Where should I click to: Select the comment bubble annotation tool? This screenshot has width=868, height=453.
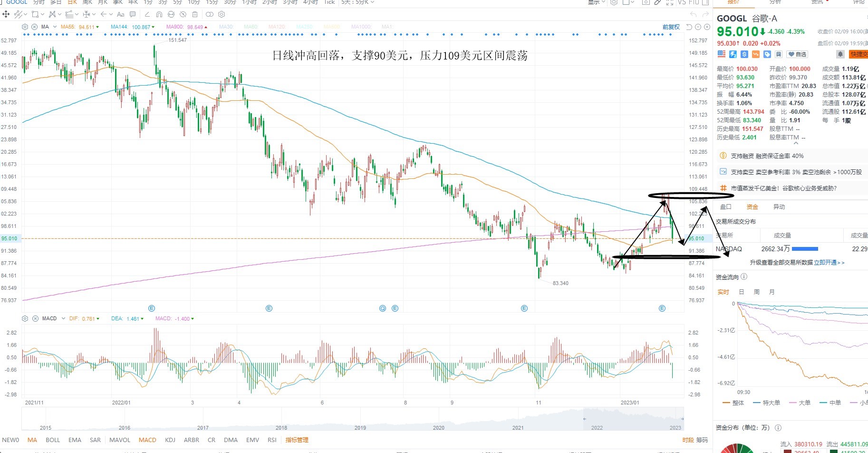[133, 14]
